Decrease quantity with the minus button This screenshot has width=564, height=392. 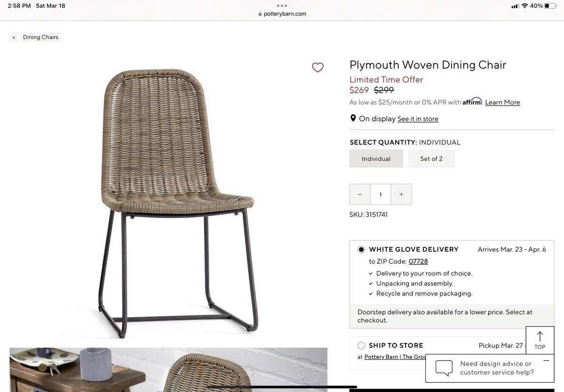pos(360,194)
